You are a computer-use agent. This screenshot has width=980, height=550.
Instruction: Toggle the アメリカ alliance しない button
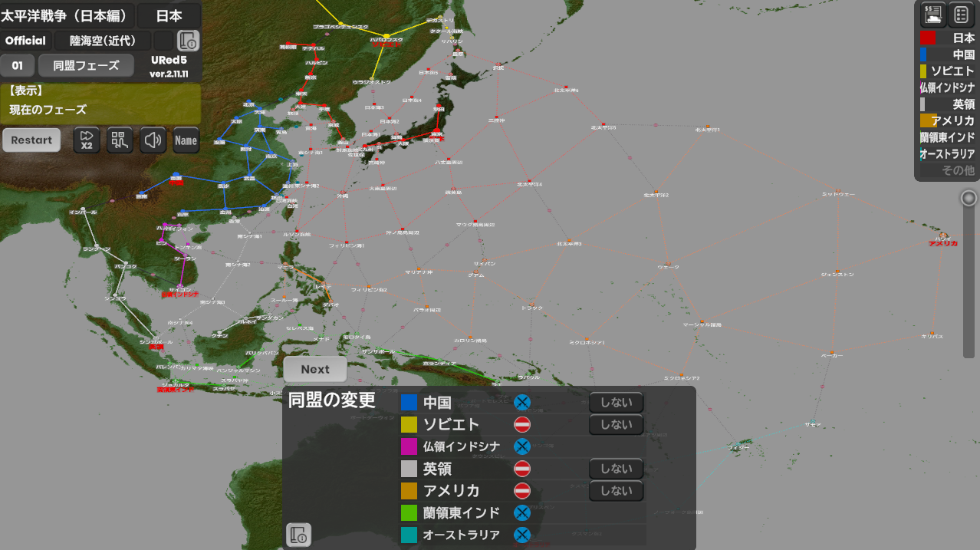tap(616, 491)
